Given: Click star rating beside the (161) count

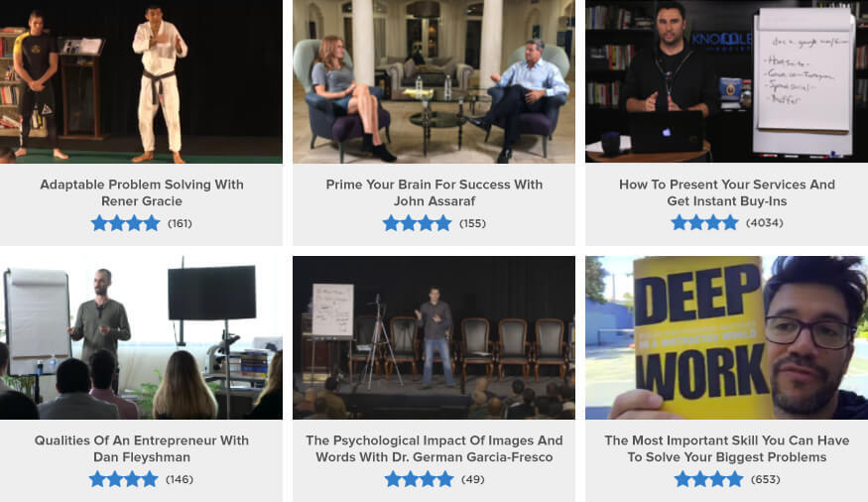Looking at the screenshot, I should [x=126, y=223].
